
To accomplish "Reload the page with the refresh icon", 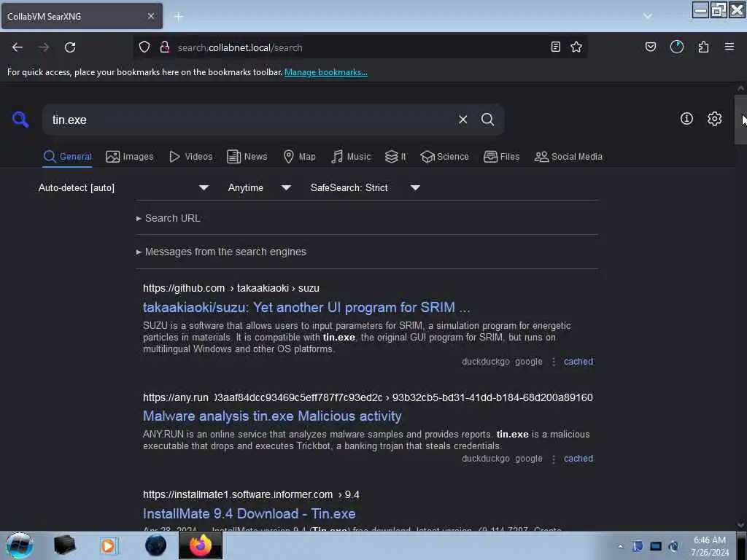I will pos(70,47).
